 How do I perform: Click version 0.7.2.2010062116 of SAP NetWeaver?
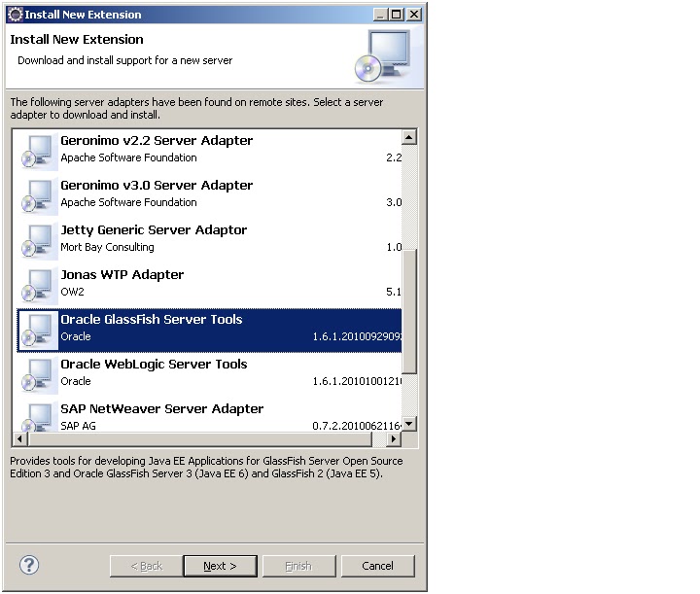(x=357, y=426)
